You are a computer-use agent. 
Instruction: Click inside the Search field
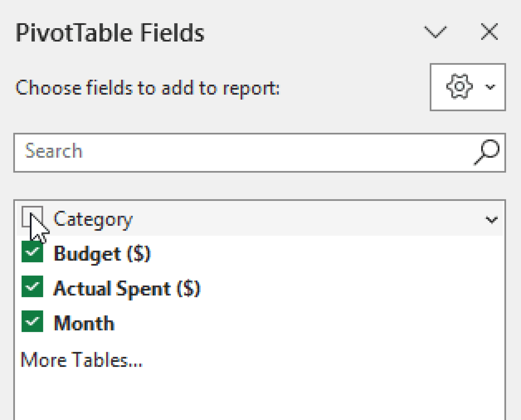coord(153,152)
